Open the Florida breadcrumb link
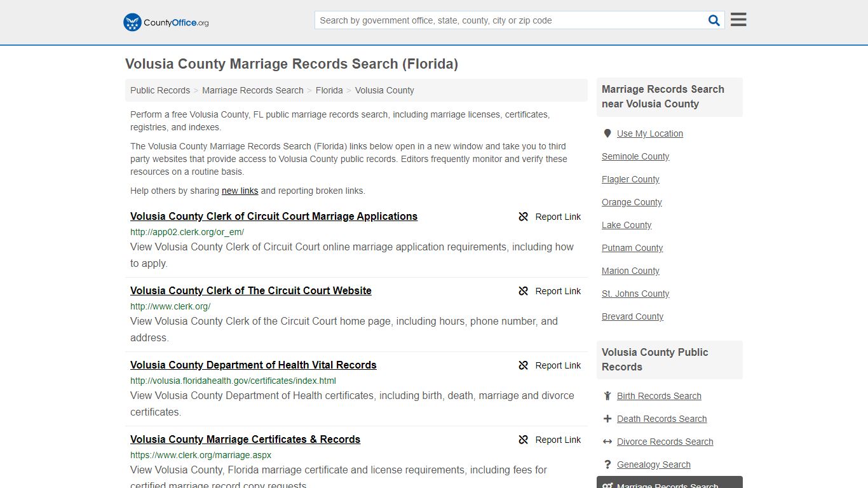Image resolution: width=868 pixels, height=488 pixels. [x=329, y=90]
